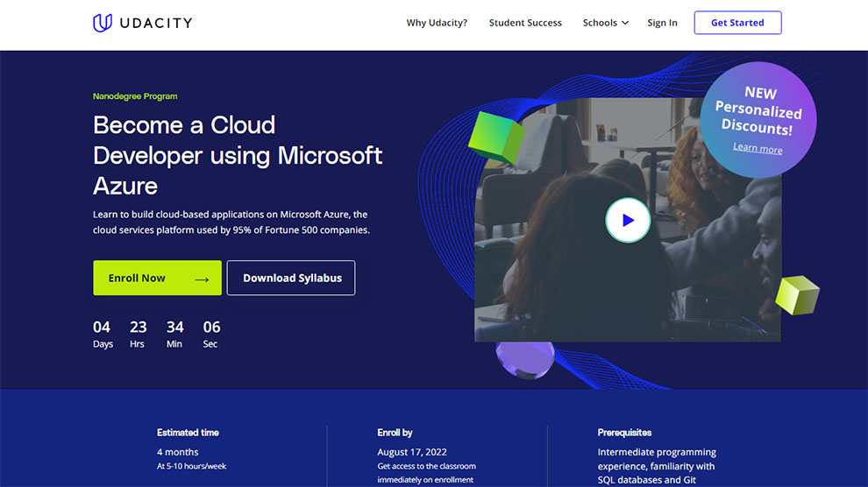The image size is (868, 487).
Task: Click the Download Syllabus button
Action: tap(291, 278)
